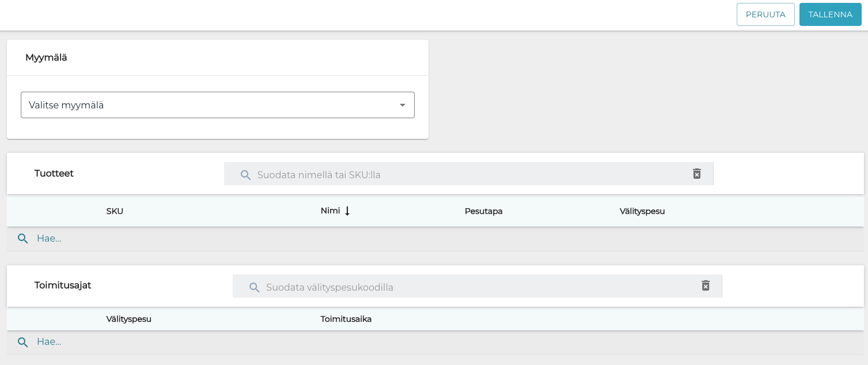Click the magnifier icon in Tuotteet filter
This screenshot has height=365, width=868.
[245, 175]
